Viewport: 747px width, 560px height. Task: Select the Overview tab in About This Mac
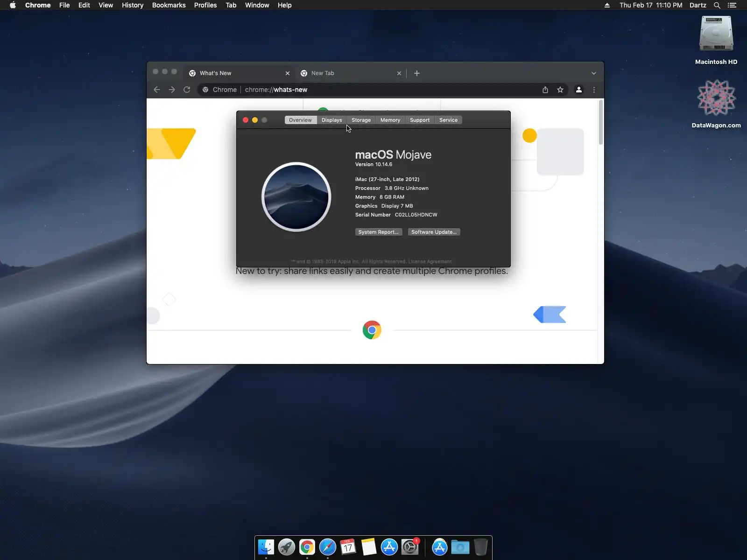pos(300,120)
